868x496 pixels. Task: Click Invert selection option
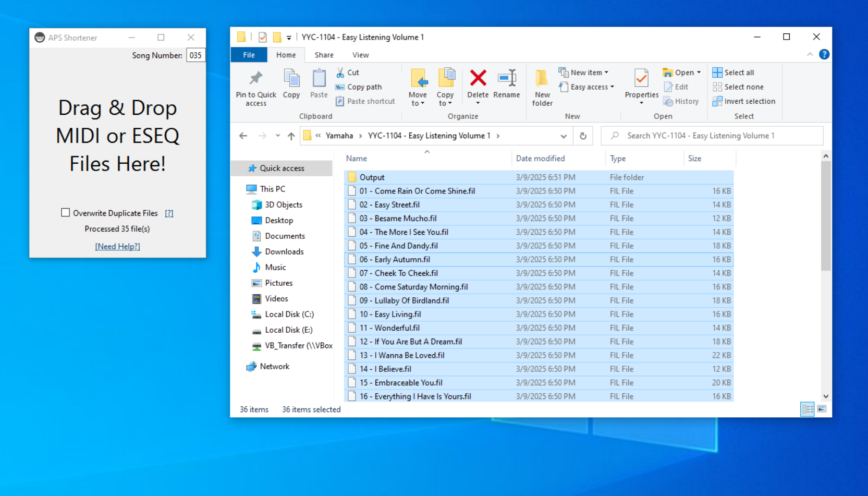744,101
